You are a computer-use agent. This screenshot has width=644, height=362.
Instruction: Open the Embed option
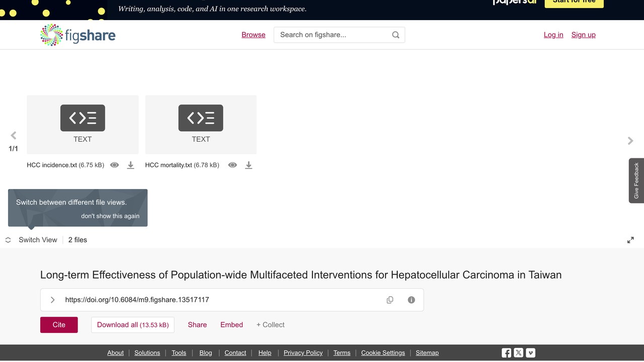(231, 325)
